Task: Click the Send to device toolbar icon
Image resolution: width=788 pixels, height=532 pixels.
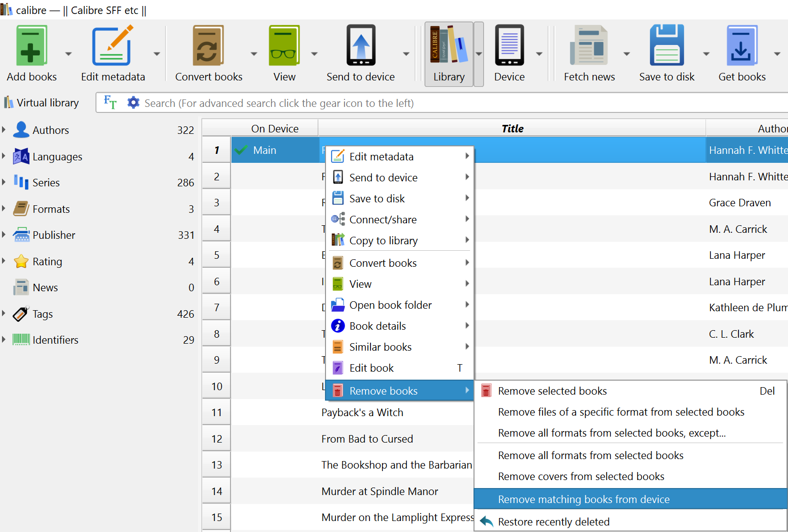Action: tap(360, 45)
